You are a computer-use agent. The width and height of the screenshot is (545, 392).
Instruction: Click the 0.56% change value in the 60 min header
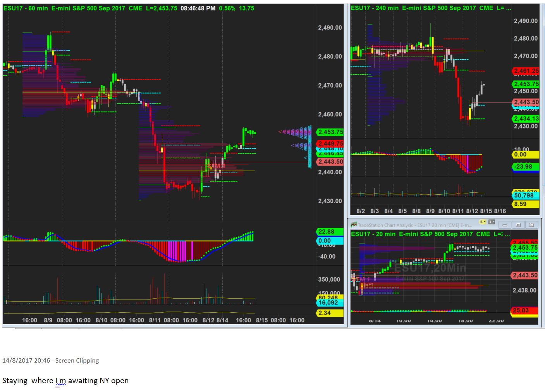coord(227,8)
